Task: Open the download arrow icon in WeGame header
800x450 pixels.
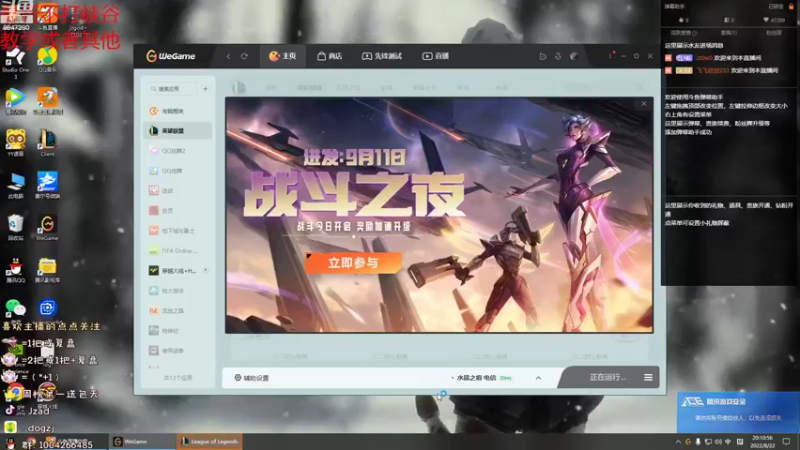Action: (558, 56)
